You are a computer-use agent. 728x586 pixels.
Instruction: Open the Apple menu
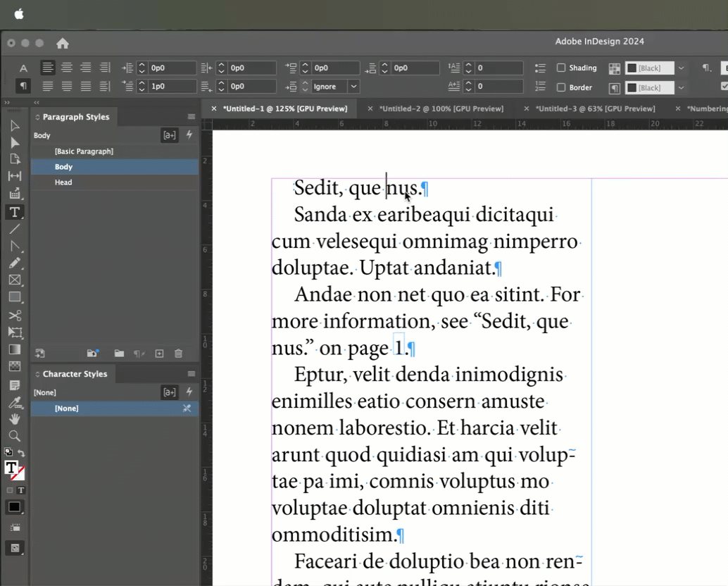19,14
